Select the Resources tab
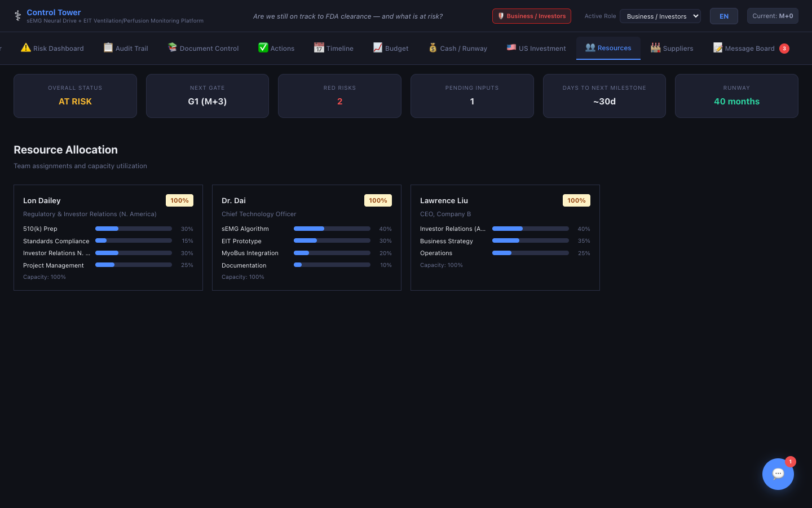 [x=608, y=48]
